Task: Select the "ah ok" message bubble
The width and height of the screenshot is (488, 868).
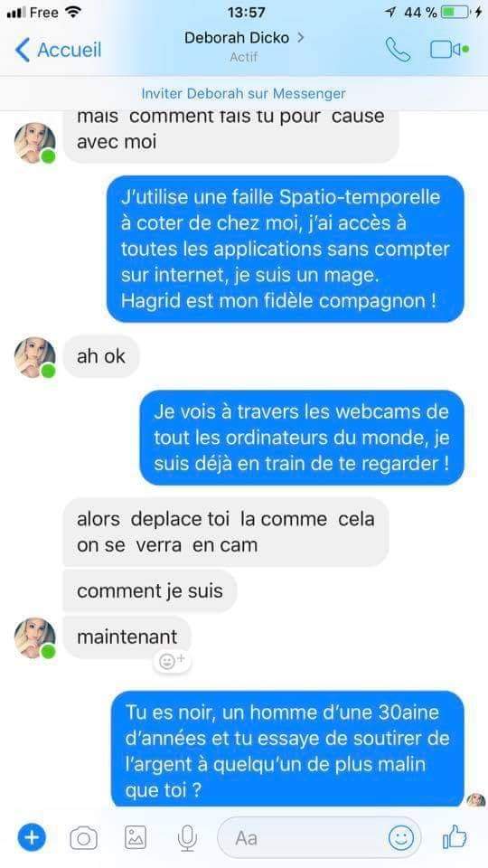Action: [101, 356]
